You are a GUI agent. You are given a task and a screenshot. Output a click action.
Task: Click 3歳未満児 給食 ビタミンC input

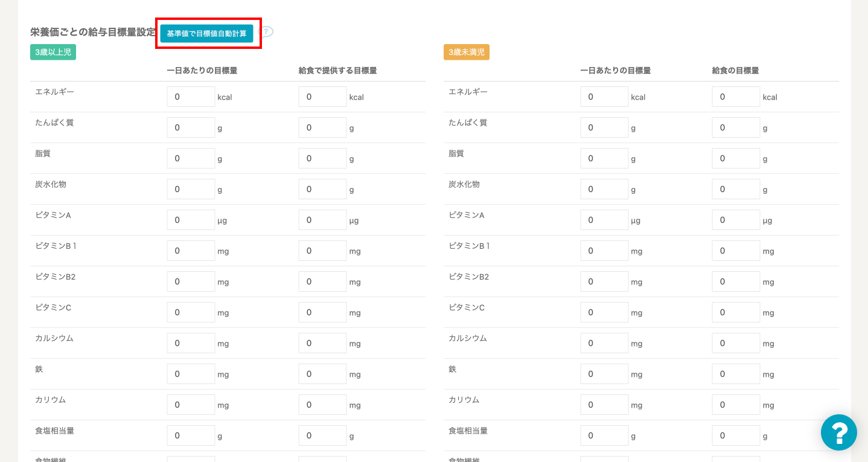click(736, 312)
